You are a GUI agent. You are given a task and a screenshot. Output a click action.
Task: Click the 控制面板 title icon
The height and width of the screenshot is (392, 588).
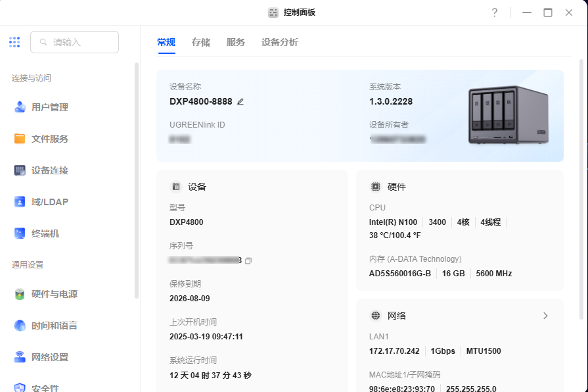pyautogui.click(x=273, y=12)
